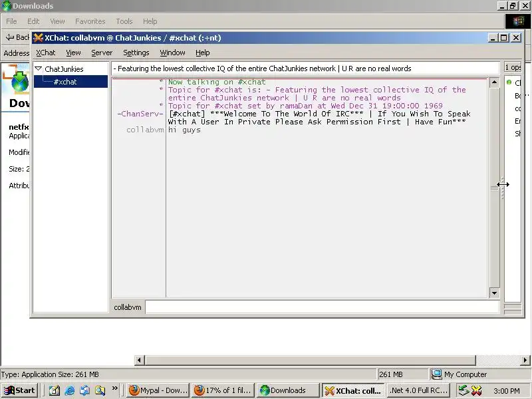This screenshot has height=399, width=532.
Task: Click the -ChanServ- sender name
Action: (140, 114)
